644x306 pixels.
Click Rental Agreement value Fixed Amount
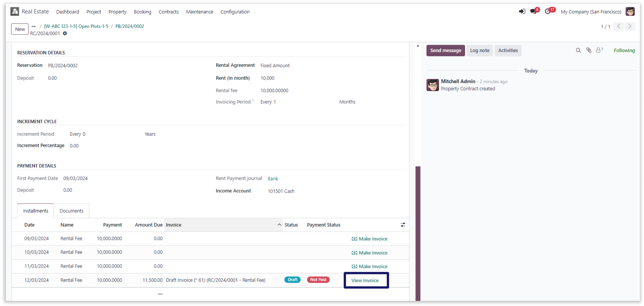pos(275,66)
